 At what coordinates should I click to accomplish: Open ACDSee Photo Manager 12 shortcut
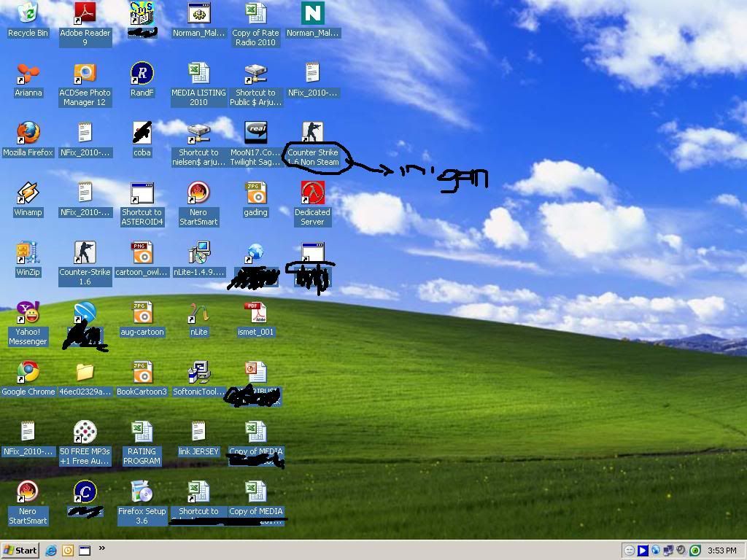[85, 85]
